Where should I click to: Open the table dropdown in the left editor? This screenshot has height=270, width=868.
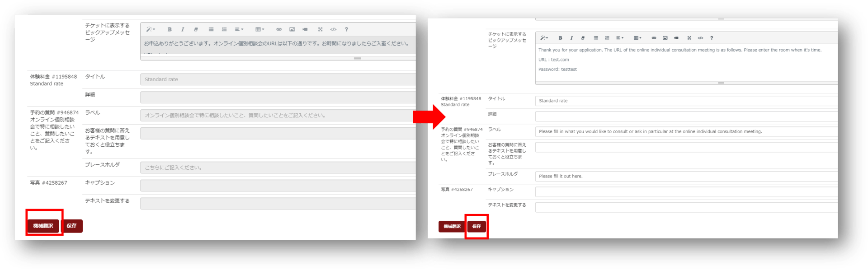click(259, 29)
